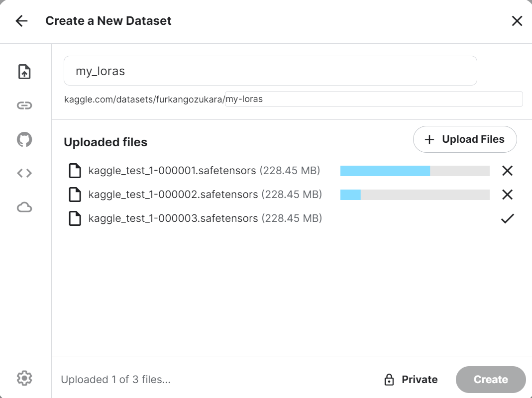
Task: Cancel upload of kaggle_test_1-000001.safetensors
Action: 507,171
